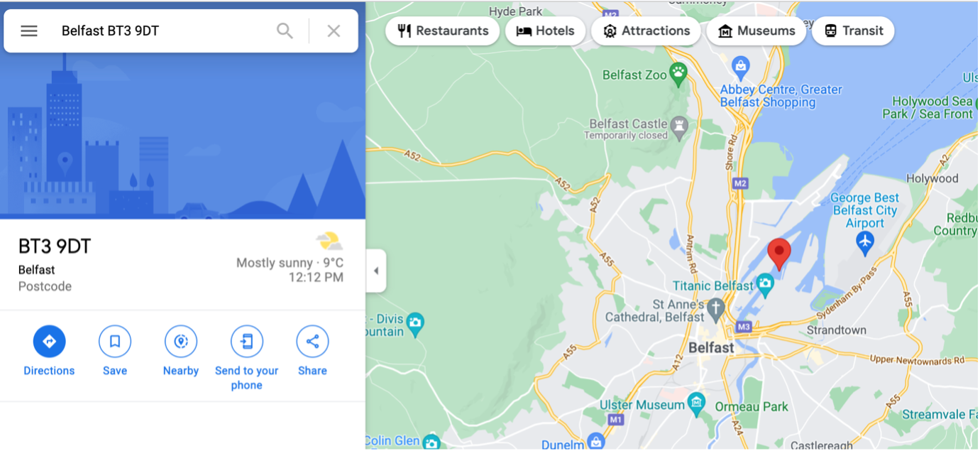The image size is (980, 451).
Task: Clear the search with the X icon
Action: [334, 31]
